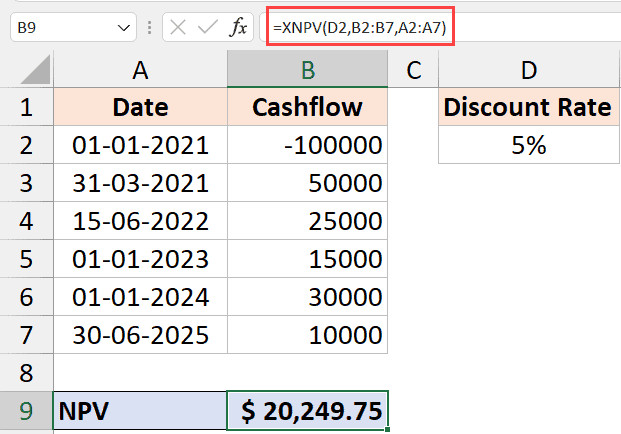
Task: Click the Enter checkmark icon in formula bar
Action: [208, 28]
